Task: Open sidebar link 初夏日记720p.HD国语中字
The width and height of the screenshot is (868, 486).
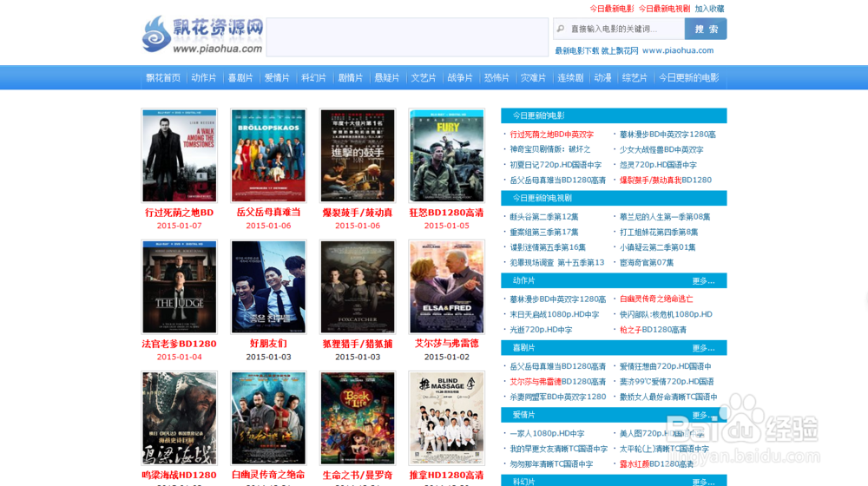Action: [556, 165]
